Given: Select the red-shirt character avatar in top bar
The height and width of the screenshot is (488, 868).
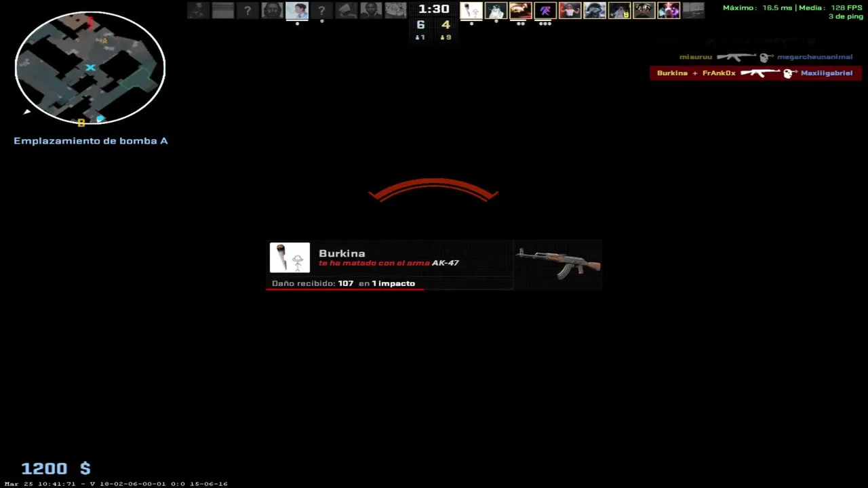Looking at the screenshot, I should 570,10.
